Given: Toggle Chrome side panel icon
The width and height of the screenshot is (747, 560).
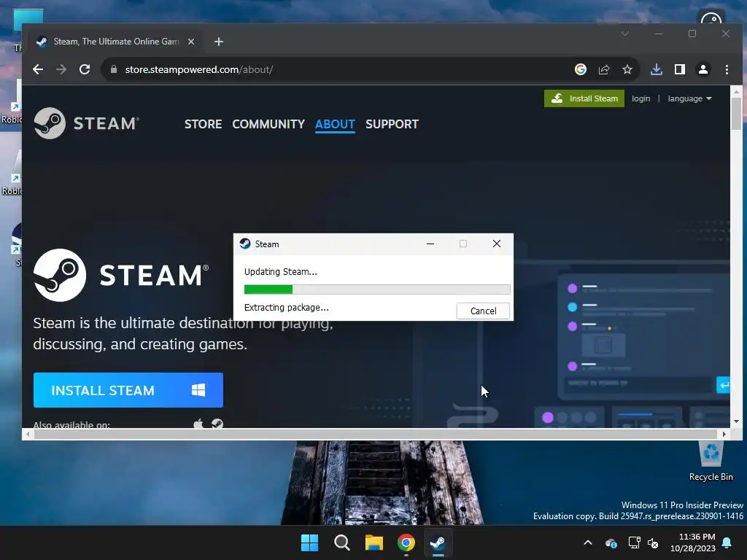Looking at the screenshot, I should pos(680,69).
